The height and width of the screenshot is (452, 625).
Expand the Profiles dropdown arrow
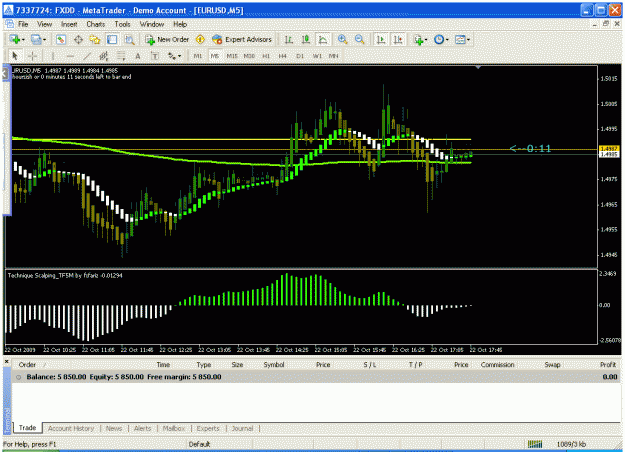click(x=44, y=39)
